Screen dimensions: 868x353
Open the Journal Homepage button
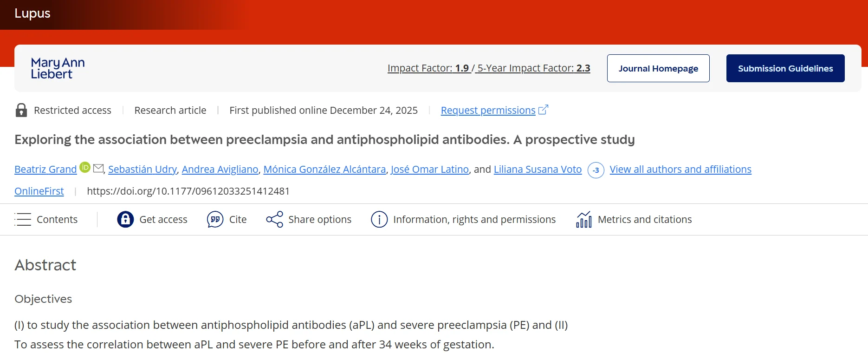click(x=658, y=68)
